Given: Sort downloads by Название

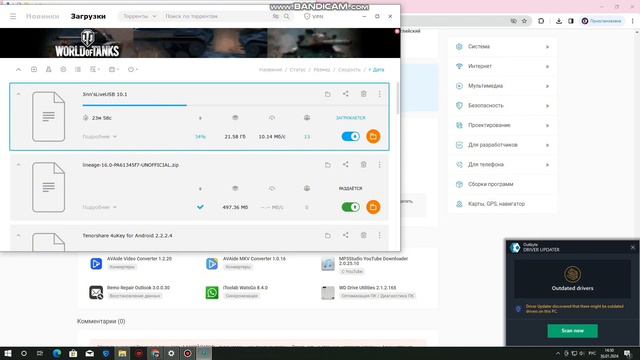Looking at the screenshot, I should pyautogui.click(x=270, y=70).
